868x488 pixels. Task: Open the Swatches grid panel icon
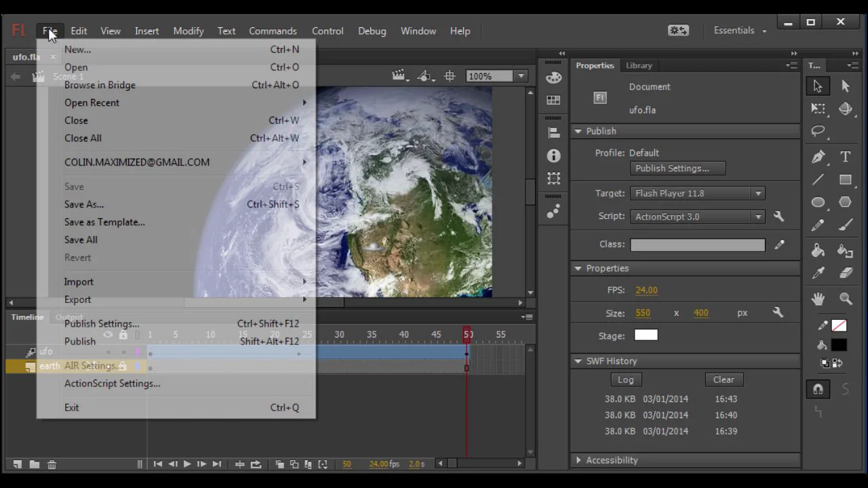(x=553, y=100)
